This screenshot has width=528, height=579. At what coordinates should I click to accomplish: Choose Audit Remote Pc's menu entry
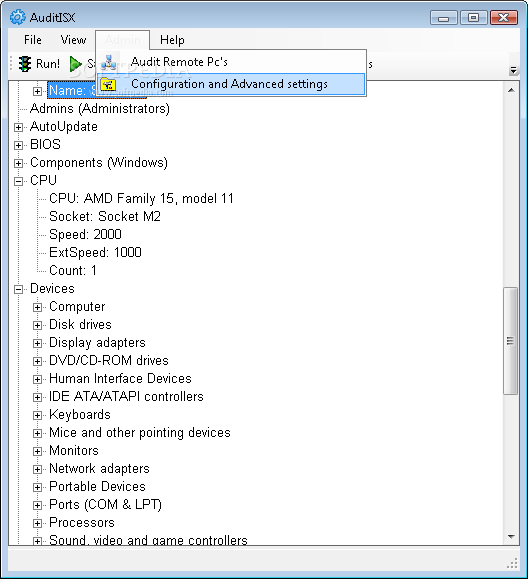click(231, 62)
